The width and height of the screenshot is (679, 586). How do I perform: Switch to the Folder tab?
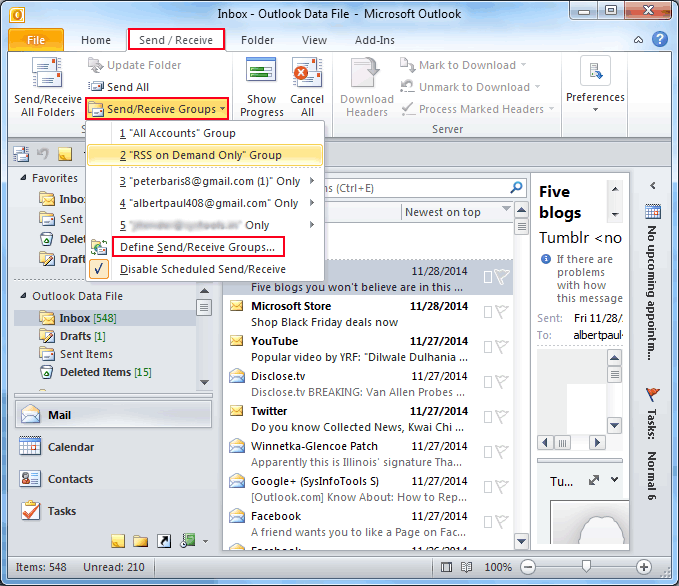(x=257, y=40)
